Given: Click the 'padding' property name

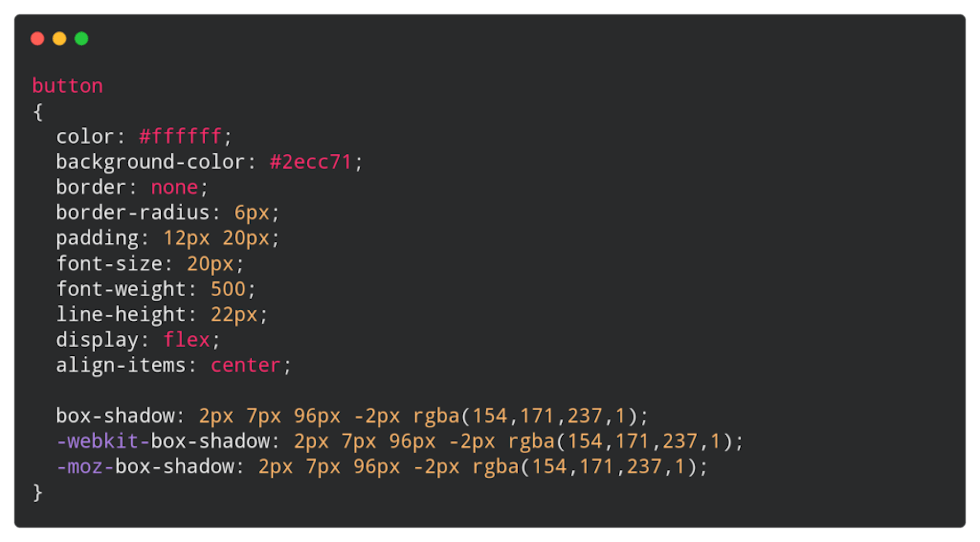Looking at the screenshot, I should point(97,238).
